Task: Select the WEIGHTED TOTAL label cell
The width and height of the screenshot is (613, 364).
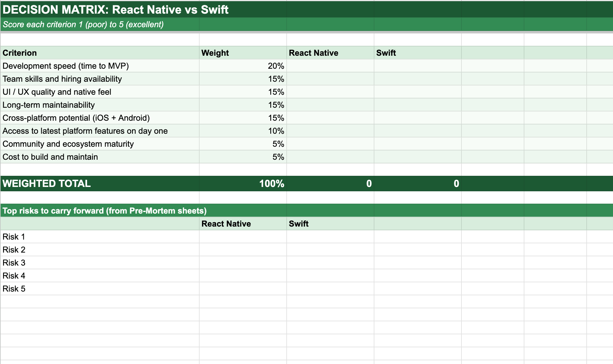Action: click(100, 184)
